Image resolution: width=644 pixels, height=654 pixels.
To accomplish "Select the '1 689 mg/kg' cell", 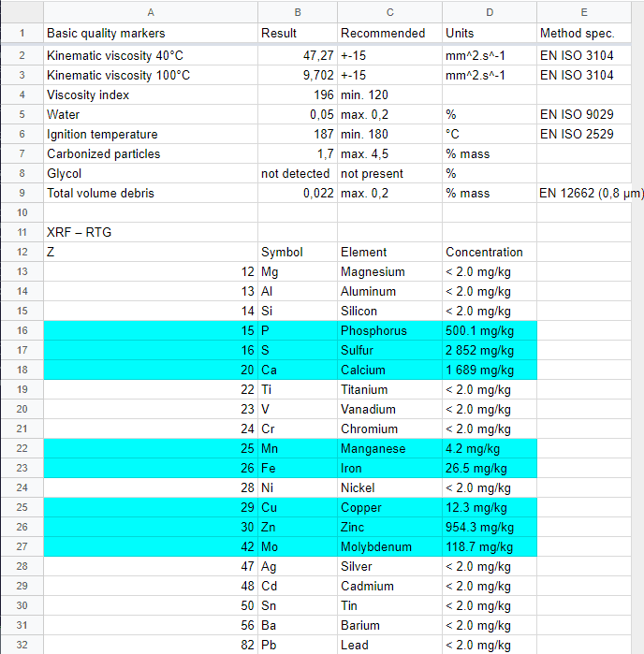I will 490,370.
